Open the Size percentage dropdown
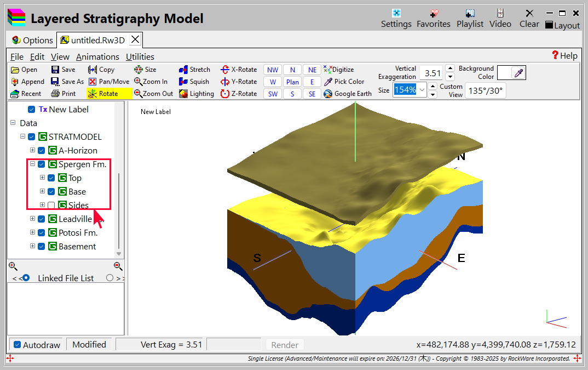The height and width of the screenshot is (370, 588). pos(422,90)
